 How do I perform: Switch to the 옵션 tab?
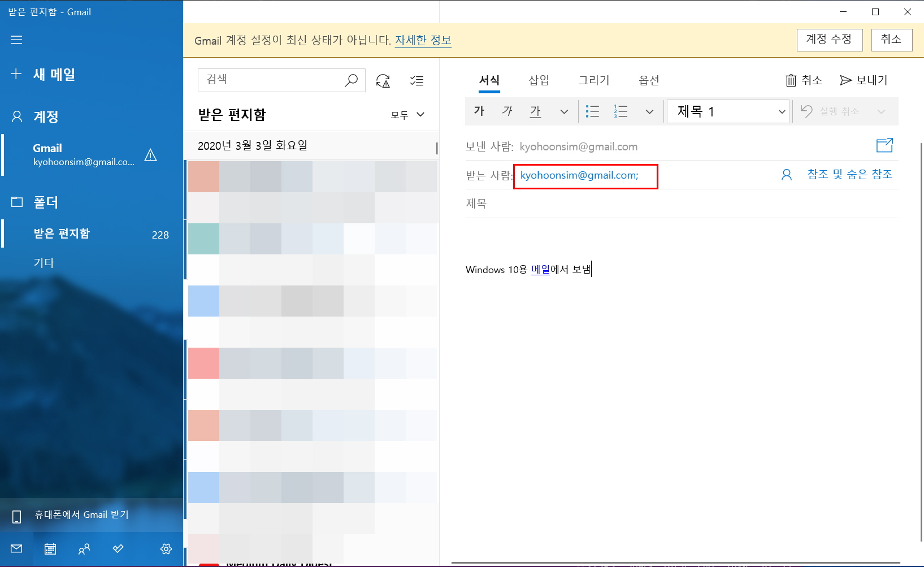pos(649,80)
